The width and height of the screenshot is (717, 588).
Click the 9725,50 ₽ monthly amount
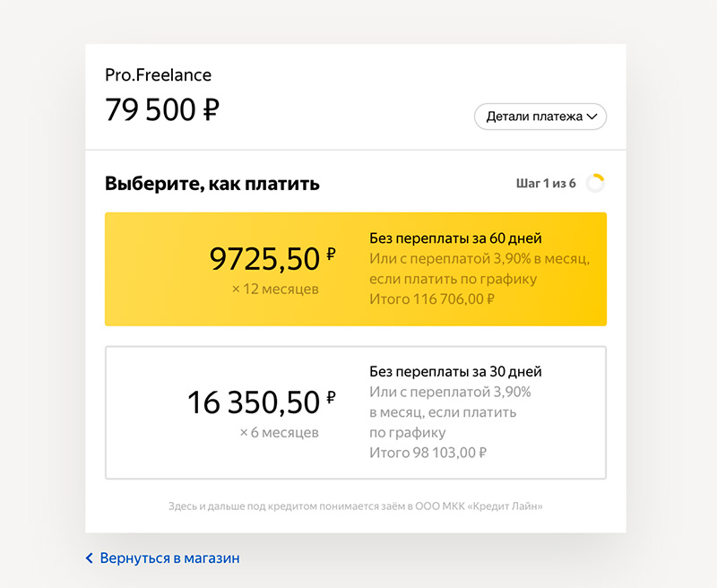[272, 259]
